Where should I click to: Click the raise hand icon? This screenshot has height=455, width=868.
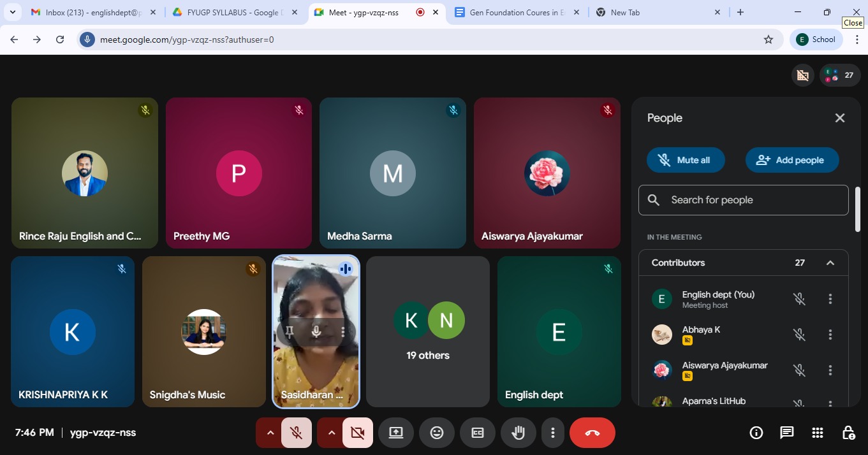coord(519,433)
